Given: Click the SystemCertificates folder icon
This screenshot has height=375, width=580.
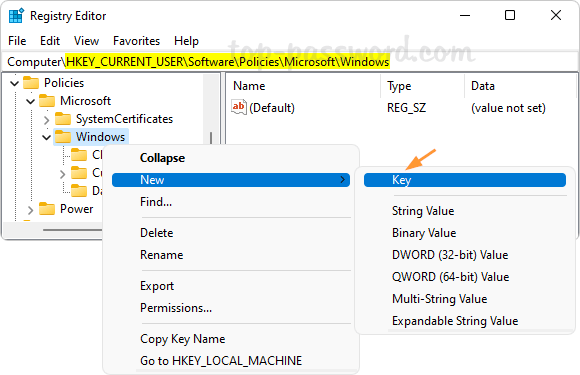Looking at the screenshot, I should [x=63, y=119].
